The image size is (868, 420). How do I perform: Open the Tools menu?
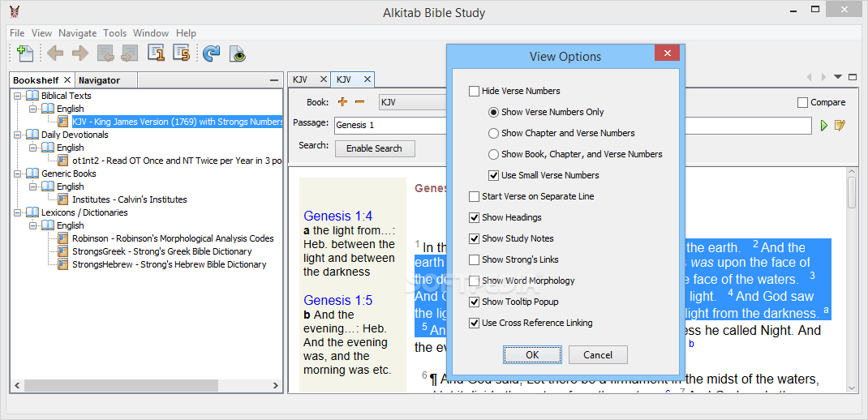pos(114,33)
